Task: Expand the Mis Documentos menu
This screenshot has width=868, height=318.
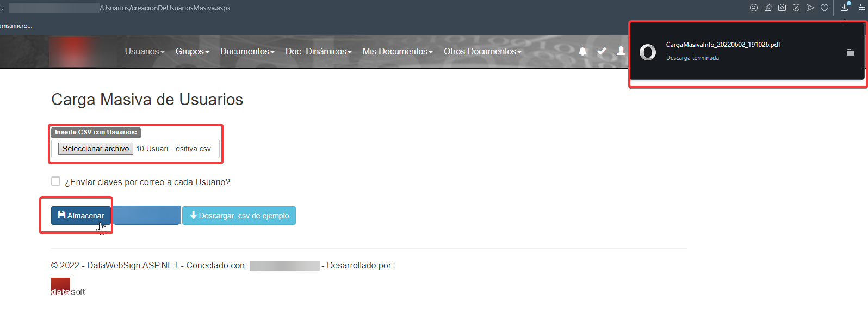Action: 398,51
